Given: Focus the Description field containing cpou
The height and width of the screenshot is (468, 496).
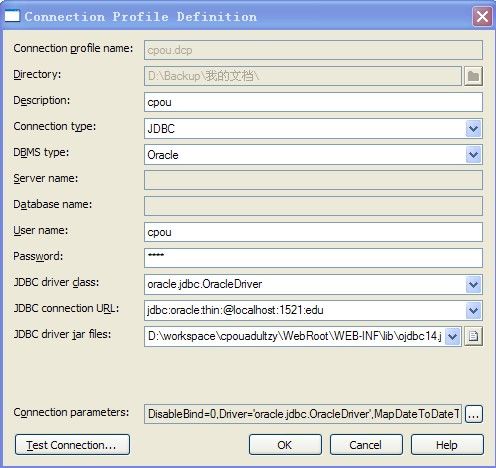Looking at the screenshot, I should 313,102.
